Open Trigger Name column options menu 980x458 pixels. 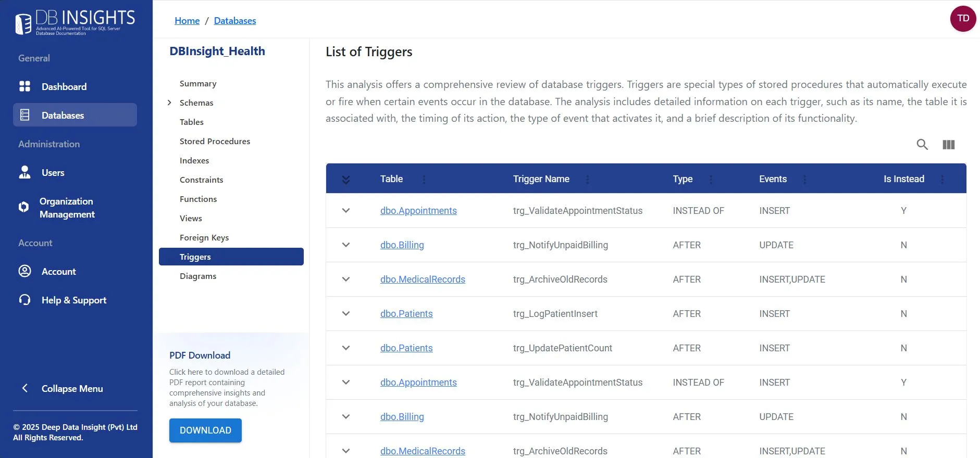[588, 179]
